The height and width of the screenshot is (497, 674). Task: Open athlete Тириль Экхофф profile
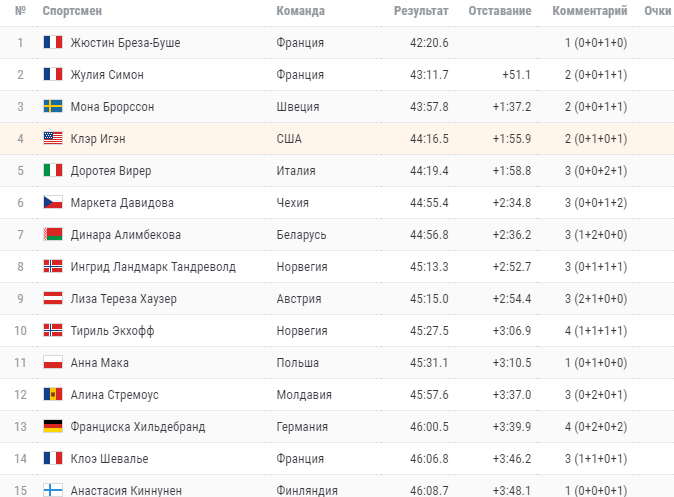[x=112, y=331]
